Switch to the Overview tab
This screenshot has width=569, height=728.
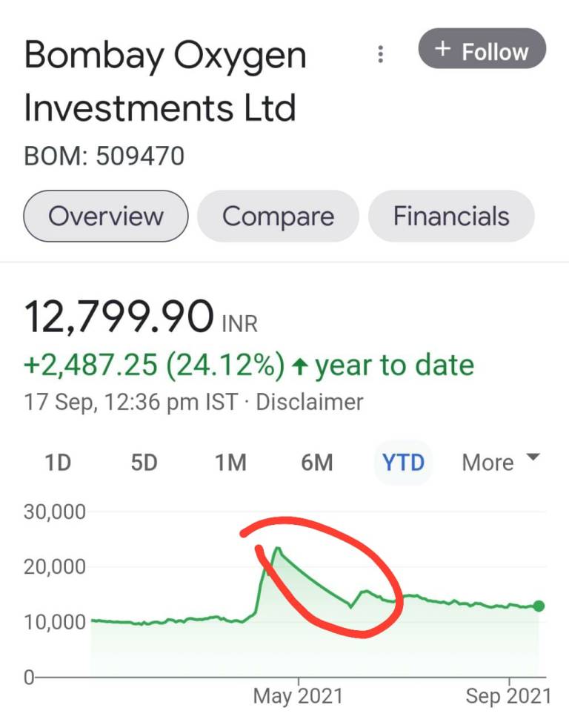[106, 216]
